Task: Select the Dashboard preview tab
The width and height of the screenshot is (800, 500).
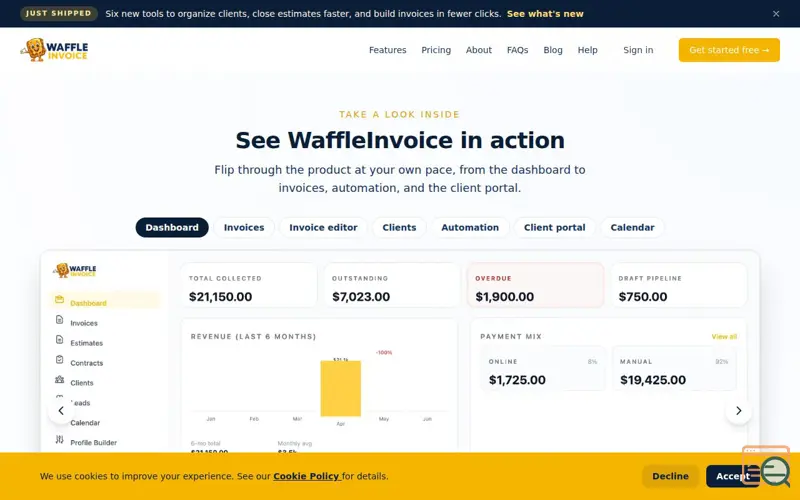Action: pyautogui.click(x=172, y=228)
